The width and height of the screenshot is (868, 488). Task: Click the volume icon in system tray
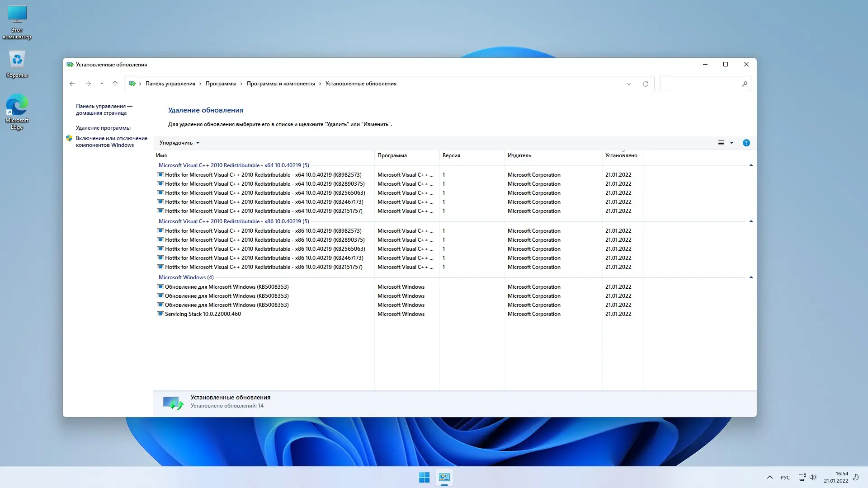(x=812, y=477)
